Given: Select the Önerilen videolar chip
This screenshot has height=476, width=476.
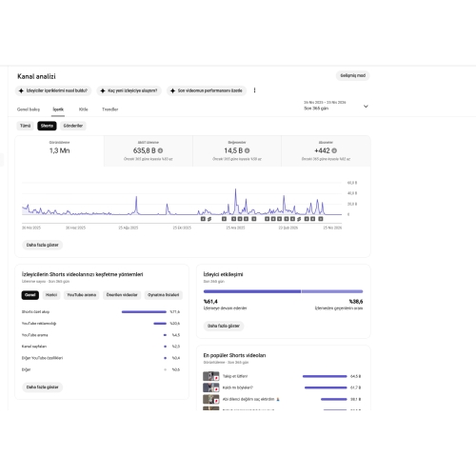Looking at the screenshot, I should tap(122, 295).
